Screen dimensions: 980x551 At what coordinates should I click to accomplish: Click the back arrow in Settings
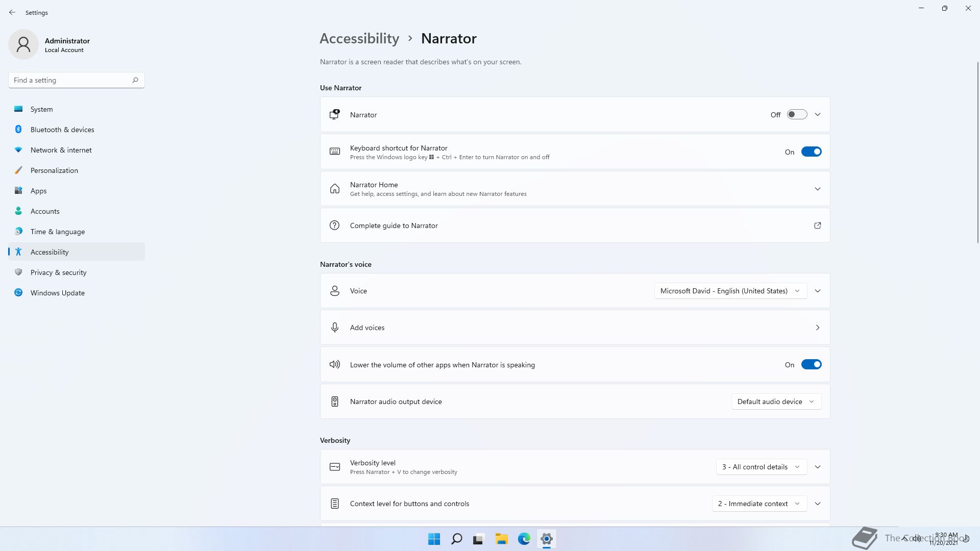coord(12,12)
